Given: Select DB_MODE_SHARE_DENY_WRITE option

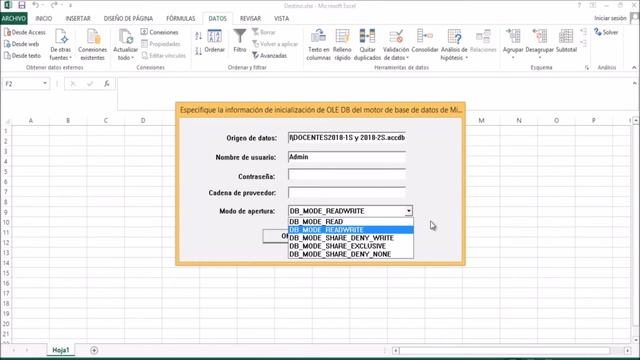Looking at the screenshot, I should coord(351,238).
